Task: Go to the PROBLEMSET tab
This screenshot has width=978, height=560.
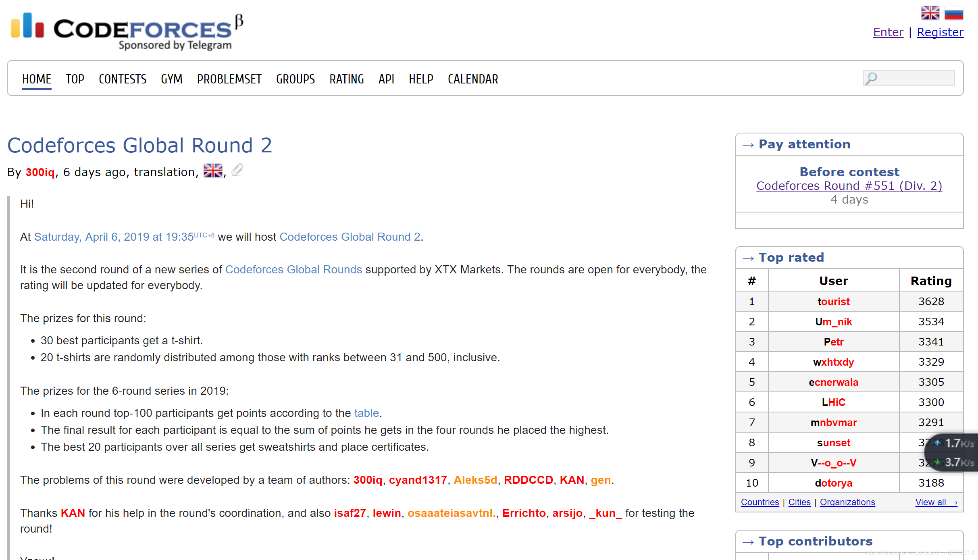Action: pyautogui.click(x=229, y=79)
